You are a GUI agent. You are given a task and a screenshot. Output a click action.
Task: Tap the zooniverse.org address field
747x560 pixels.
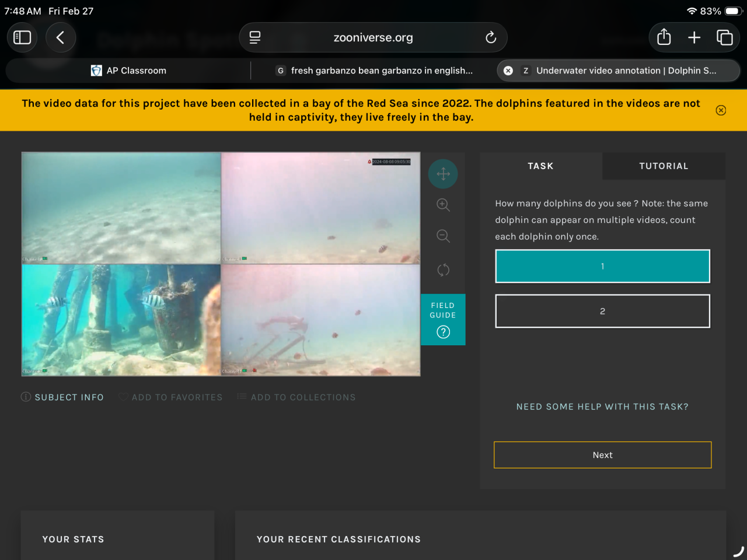pyautogui.click(x=373, y=37)
